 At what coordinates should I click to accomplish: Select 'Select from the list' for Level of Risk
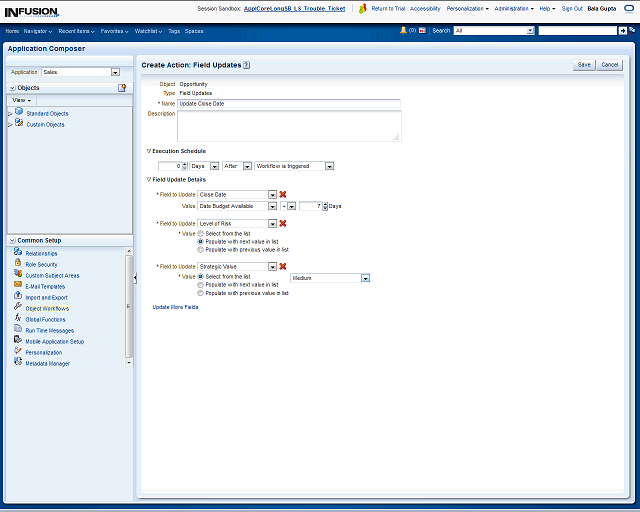200,233
